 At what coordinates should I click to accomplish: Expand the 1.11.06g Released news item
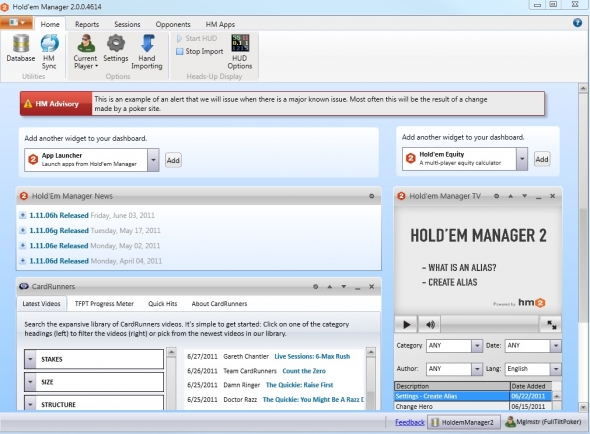[23, 230]
